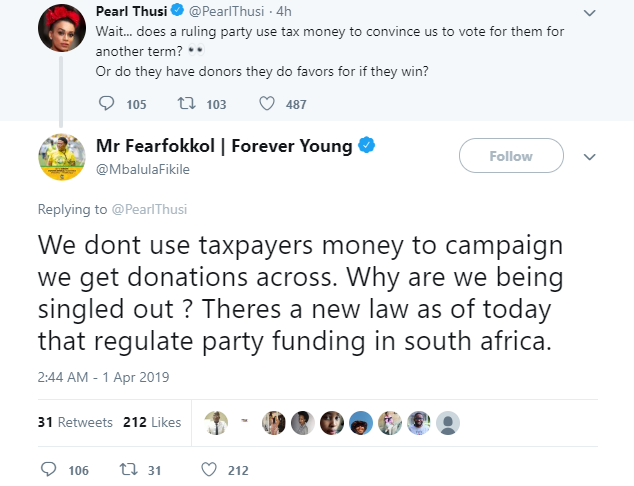Retweet Mbalula Fikile's reply
Screen dimensions: 634x486
(x=128, y=469)
